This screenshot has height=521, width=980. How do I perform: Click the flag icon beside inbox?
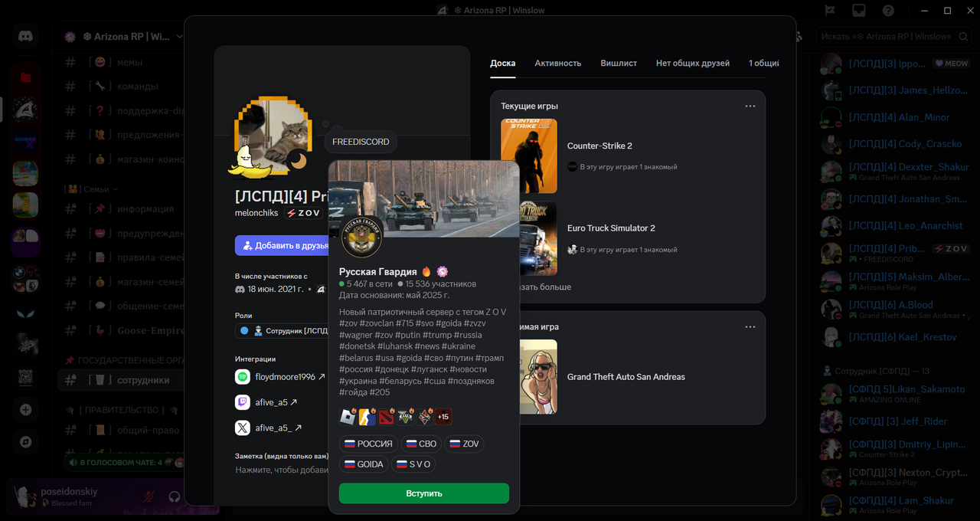pos(830,11)
